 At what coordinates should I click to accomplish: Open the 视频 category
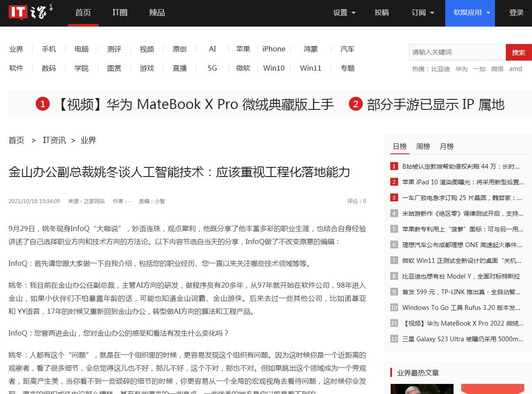tap(147, 49)
